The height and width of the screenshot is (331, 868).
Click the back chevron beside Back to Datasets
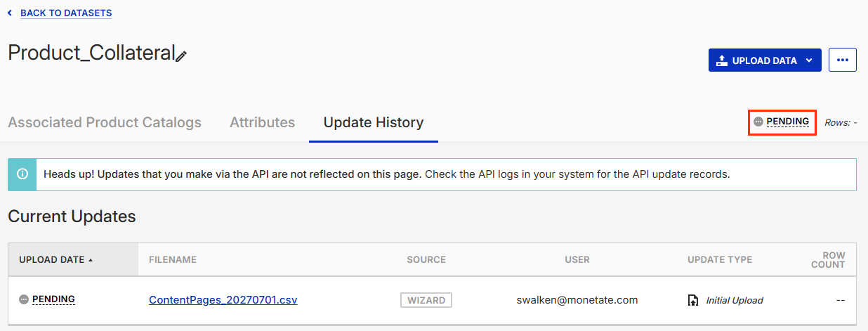coord(10,13)
